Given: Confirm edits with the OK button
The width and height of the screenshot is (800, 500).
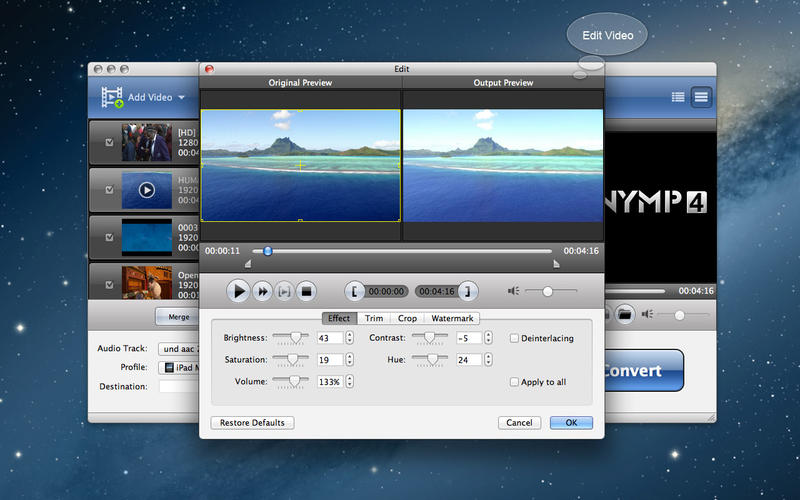Looking at the screenshot, I should tap(571, 423).
